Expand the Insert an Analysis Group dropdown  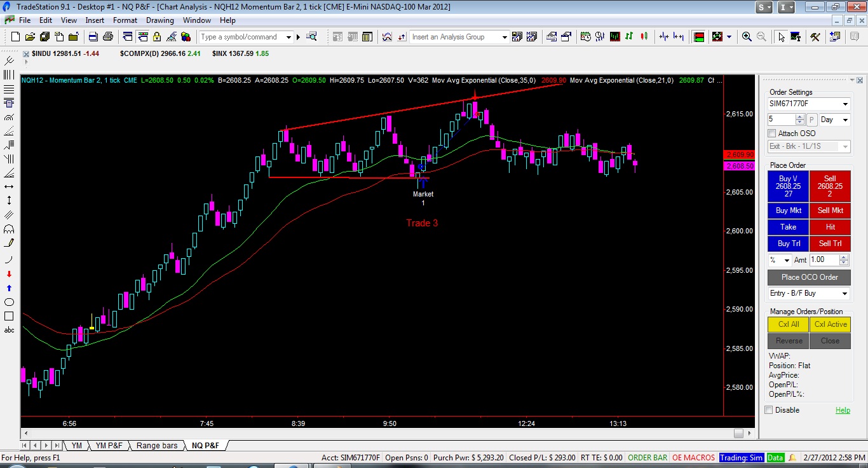point(505,37)
